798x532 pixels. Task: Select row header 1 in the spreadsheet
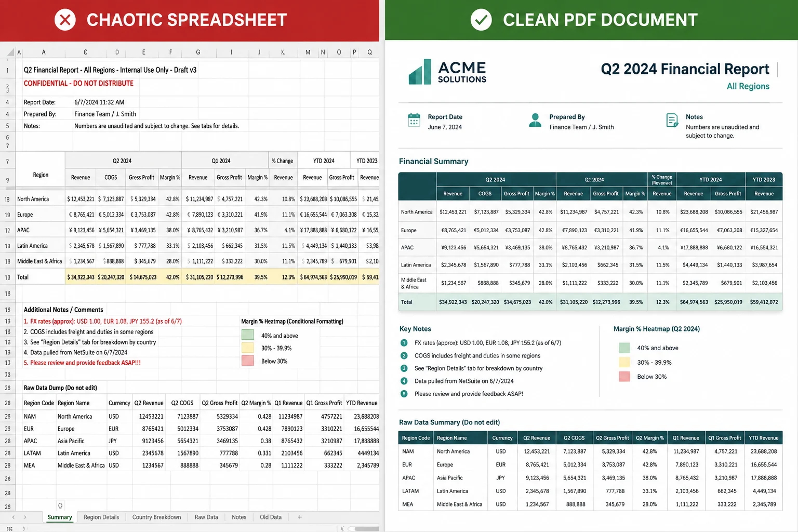coord(7,70)
